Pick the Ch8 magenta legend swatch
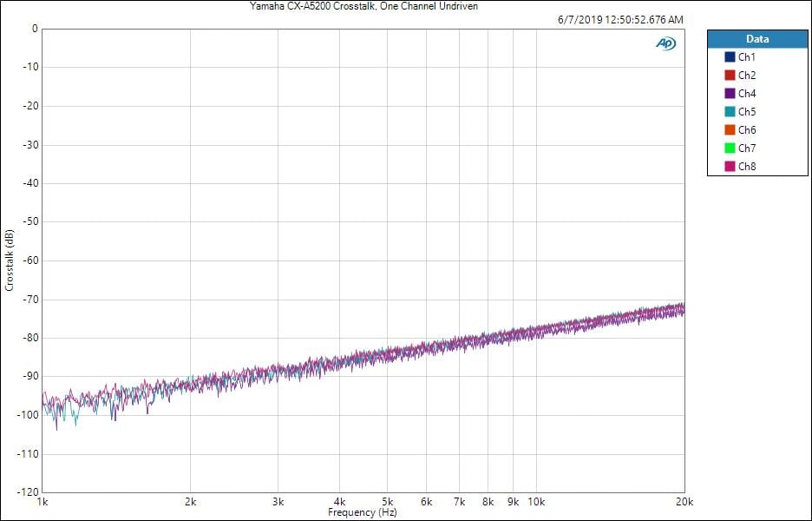This screenshot has width=812, height=521. tap(730, 167)
